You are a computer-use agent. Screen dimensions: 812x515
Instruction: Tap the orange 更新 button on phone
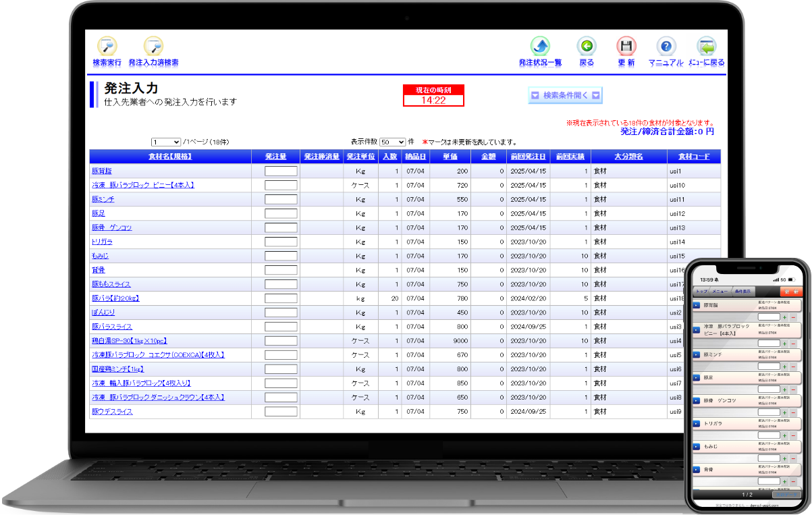tap(790, 291)
